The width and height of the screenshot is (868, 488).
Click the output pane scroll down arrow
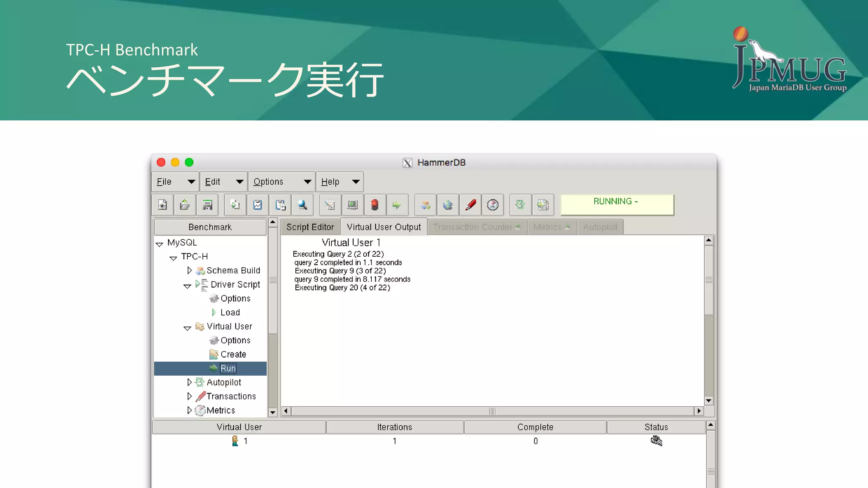pyautogui.click(x=709, y=401)
